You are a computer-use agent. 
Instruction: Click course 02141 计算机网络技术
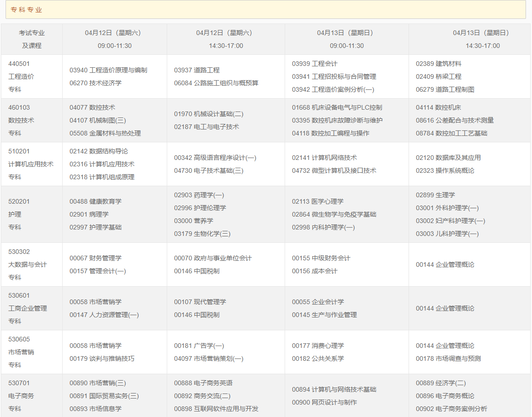(x=324, y=158)
